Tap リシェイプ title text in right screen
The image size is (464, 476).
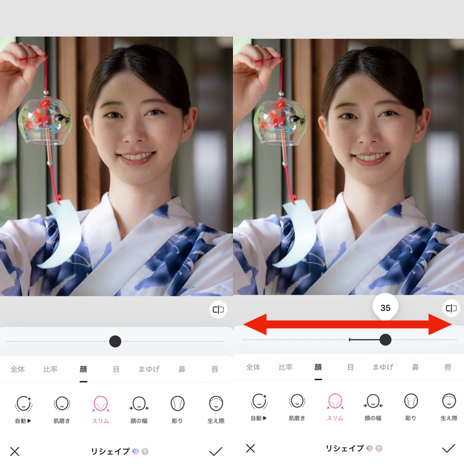click(x=344, y=448)
